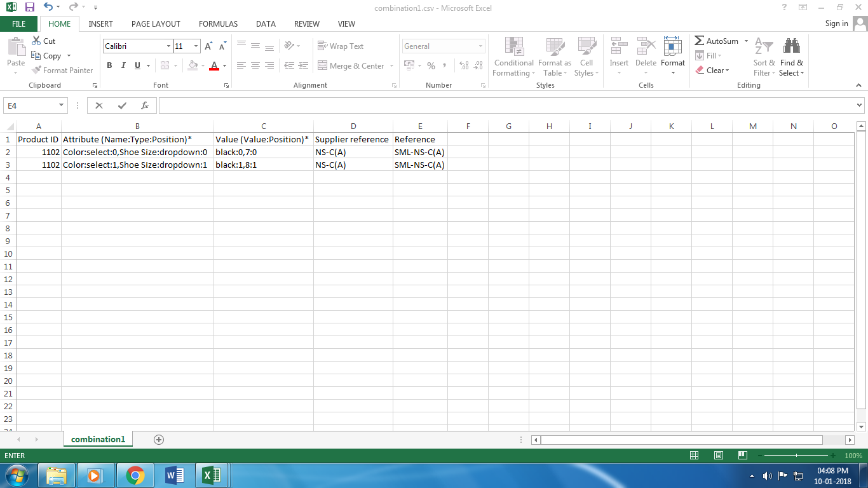Click the formula bar input

pyautogui.click(x=506, y=105)
